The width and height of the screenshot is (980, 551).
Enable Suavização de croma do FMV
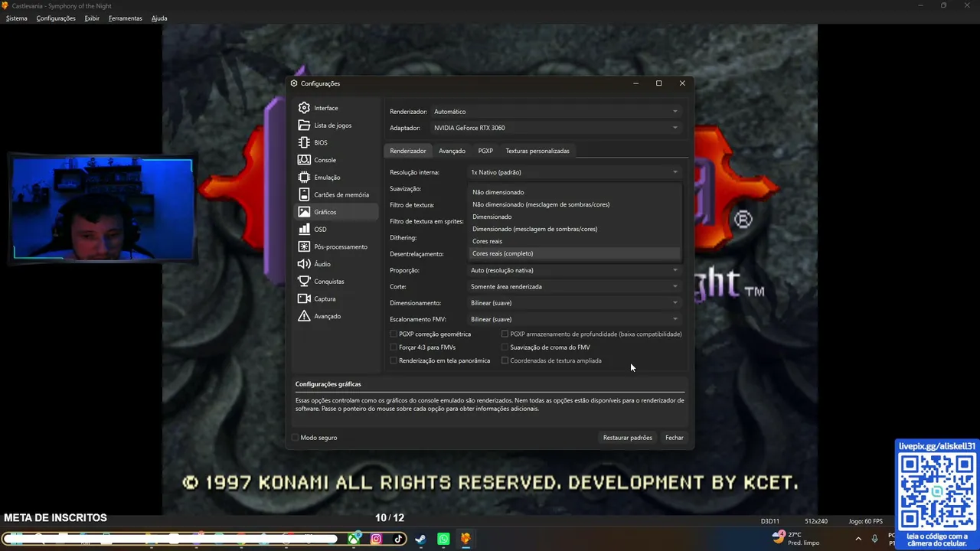tap(505, 347)
